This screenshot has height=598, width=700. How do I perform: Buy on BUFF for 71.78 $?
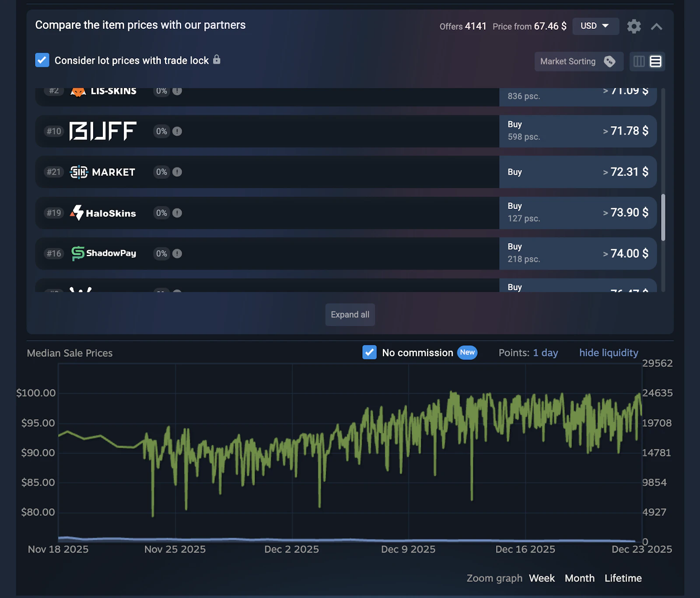[x=577, y=131]
